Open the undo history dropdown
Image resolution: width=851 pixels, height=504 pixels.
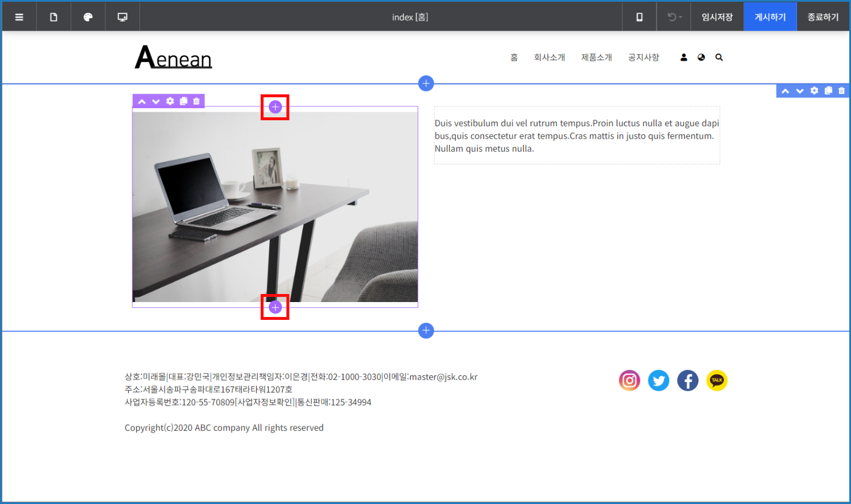pos(674,17)
